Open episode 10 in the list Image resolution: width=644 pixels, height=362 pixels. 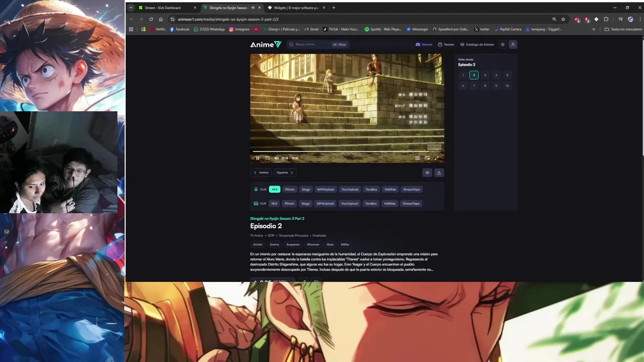(507, 85)
